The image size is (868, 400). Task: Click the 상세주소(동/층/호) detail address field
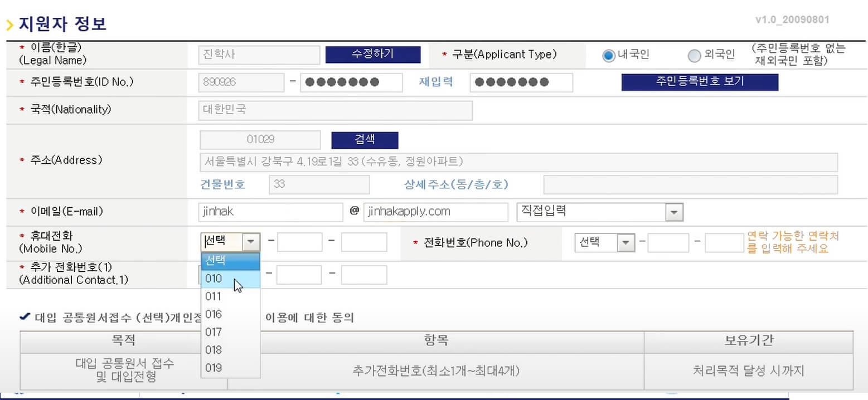tap(690, 184)
